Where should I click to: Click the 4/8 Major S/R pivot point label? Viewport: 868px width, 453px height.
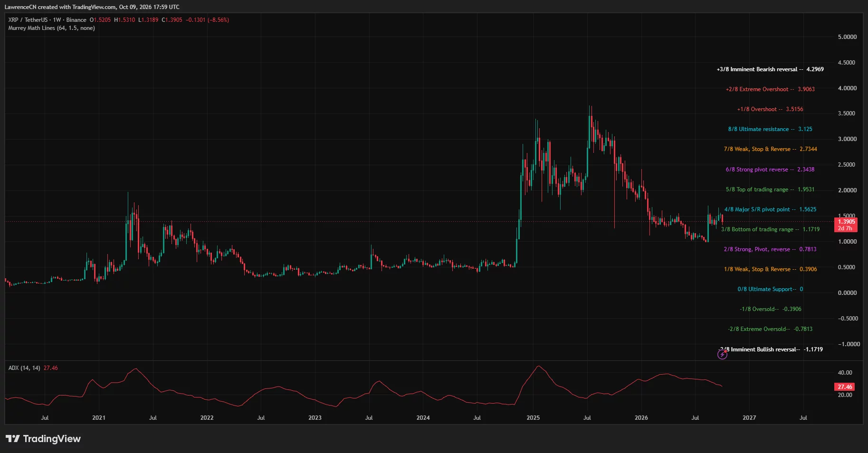point(770,209)
